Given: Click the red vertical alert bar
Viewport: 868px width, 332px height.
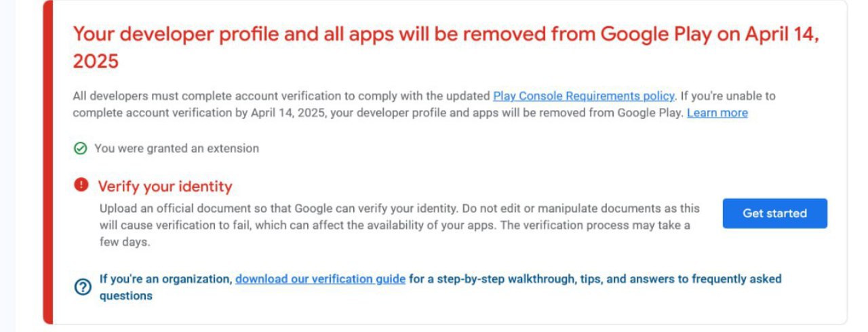Looking at the screenshot, I should [47, 162].
